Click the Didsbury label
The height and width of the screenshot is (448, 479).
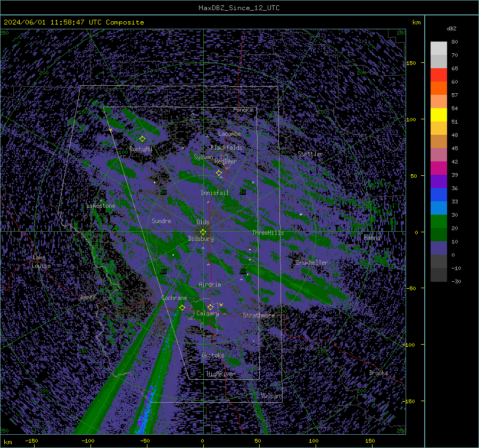[201, 239]
